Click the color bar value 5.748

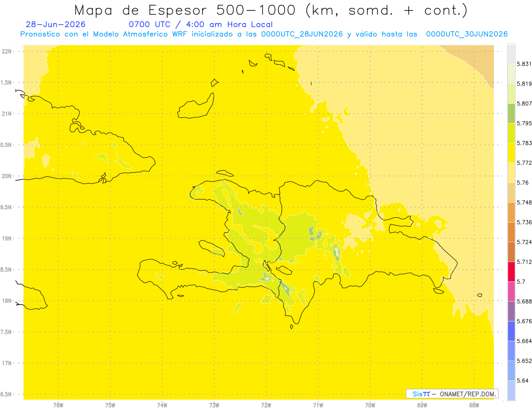click(524, 202)
